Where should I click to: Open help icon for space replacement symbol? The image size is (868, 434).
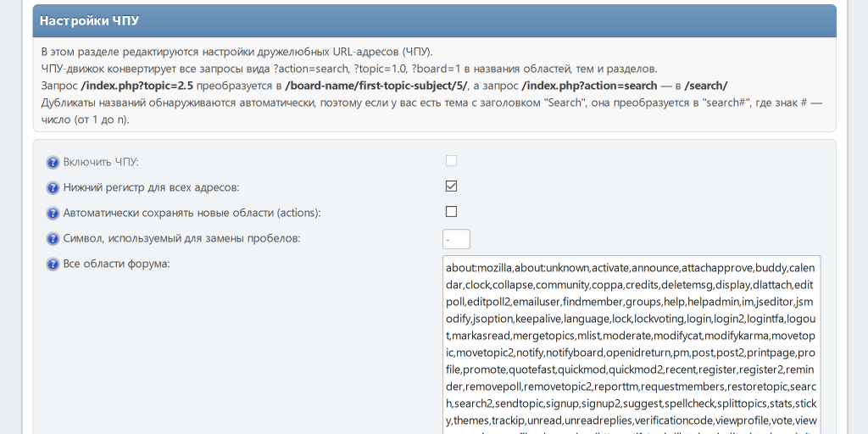pyautogui.click(x=53, y=238)
